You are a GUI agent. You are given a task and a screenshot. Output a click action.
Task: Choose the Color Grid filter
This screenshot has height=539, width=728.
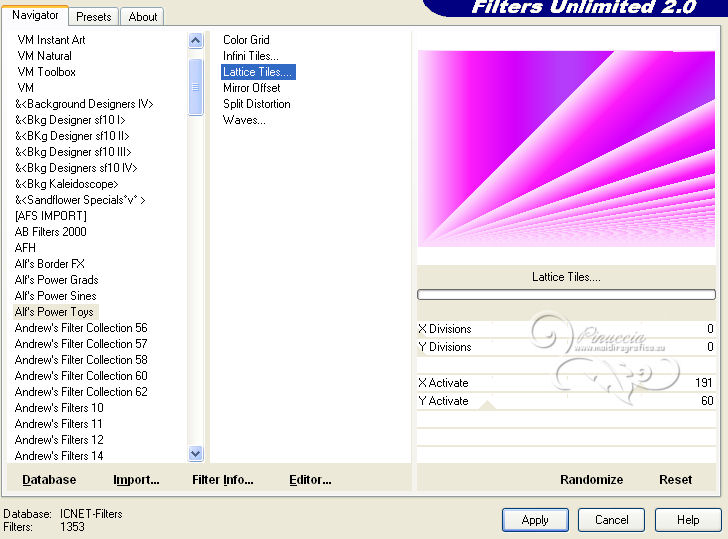tap(246, 40)
